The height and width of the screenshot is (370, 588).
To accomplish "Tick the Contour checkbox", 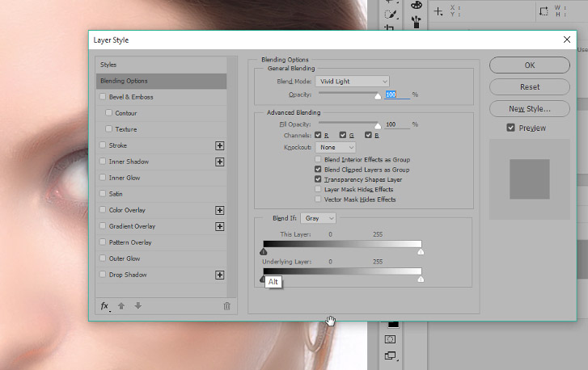I will (x=108, y=113).
